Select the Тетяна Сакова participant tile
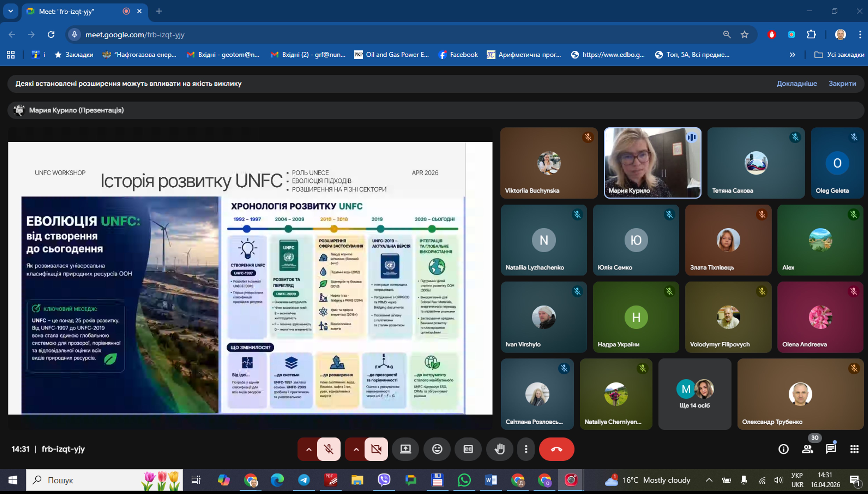This screenshot has width=868, height=494. click(x=756, y=163)
